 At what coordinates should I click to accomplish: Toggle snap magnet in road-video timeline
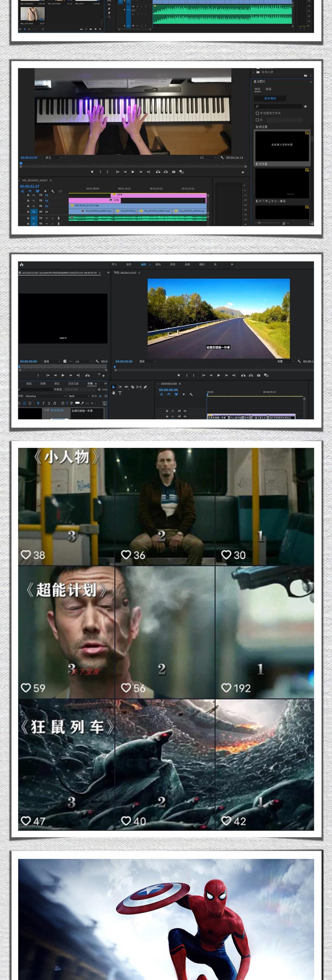point(169,394)
